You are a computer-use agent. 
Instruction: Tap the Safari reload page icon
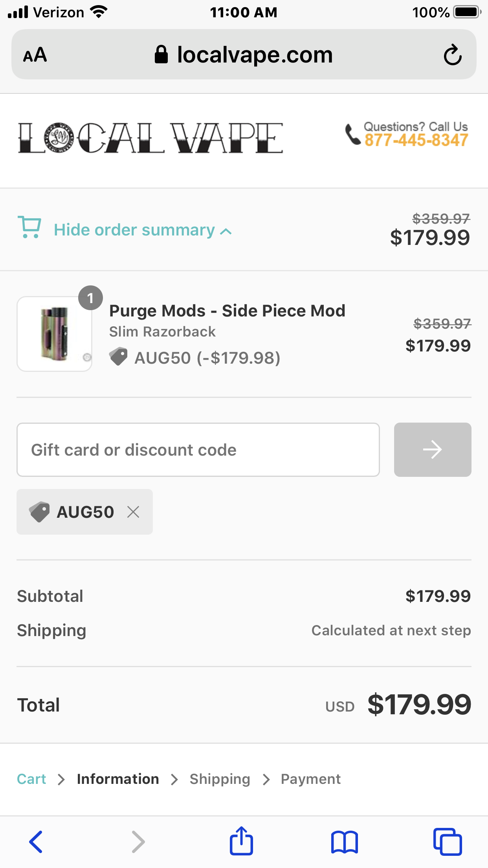(x=452, y=55)
